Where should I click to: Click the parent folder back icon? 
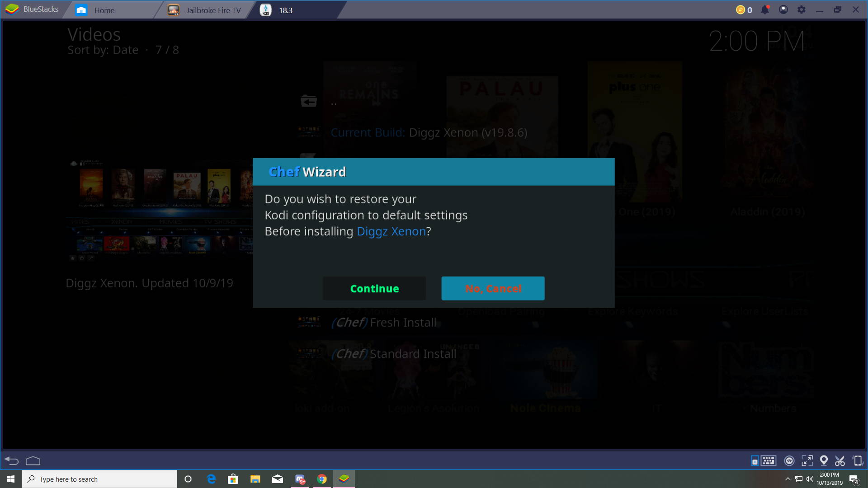309,101
